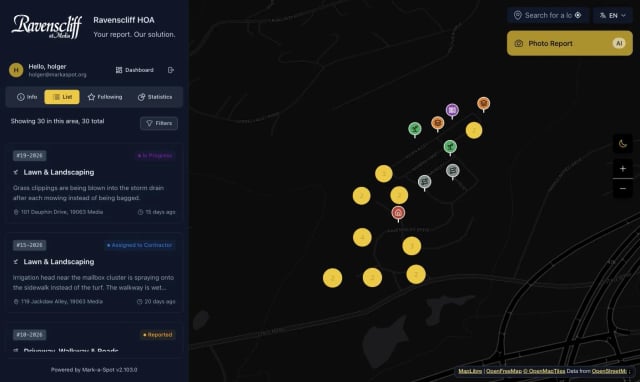Open the Dashboard
Image resolution: width=640 pixels, height=382 pixels.
click(135, 70)
